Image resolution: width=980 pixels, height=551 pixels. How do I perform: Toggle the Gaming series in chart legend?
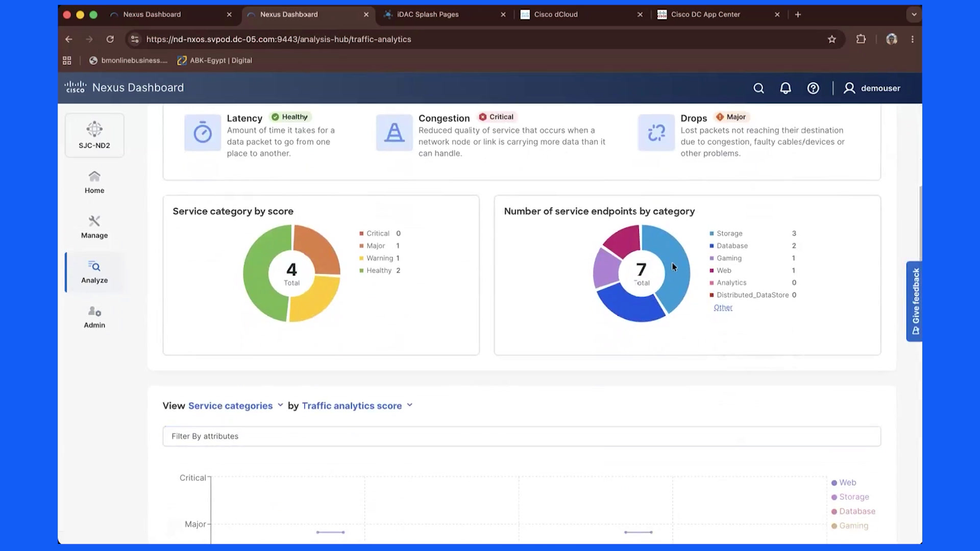(850, 525)
